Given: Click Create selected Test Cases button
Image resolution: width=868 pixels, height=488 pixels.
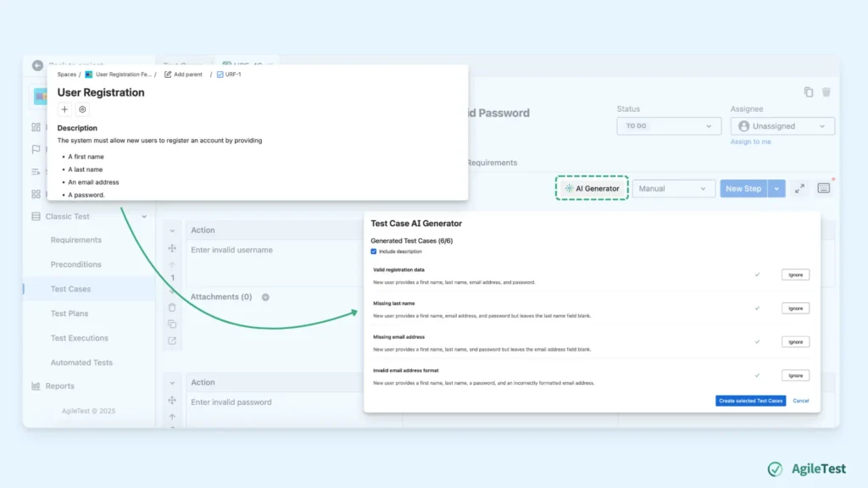Looking at the screenshot, I should tap(750, 401).
